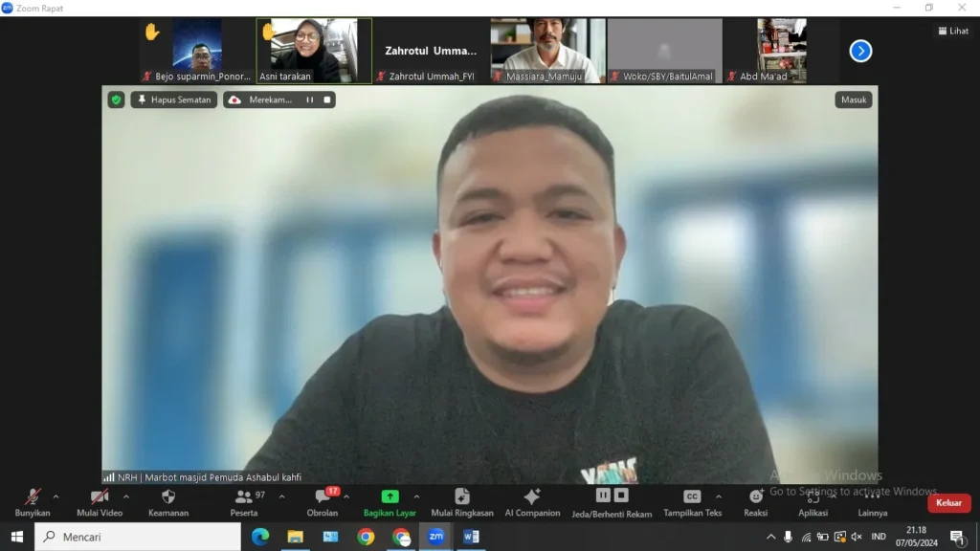Expand the arrow next to Peserta

click(x=282, y=497)
